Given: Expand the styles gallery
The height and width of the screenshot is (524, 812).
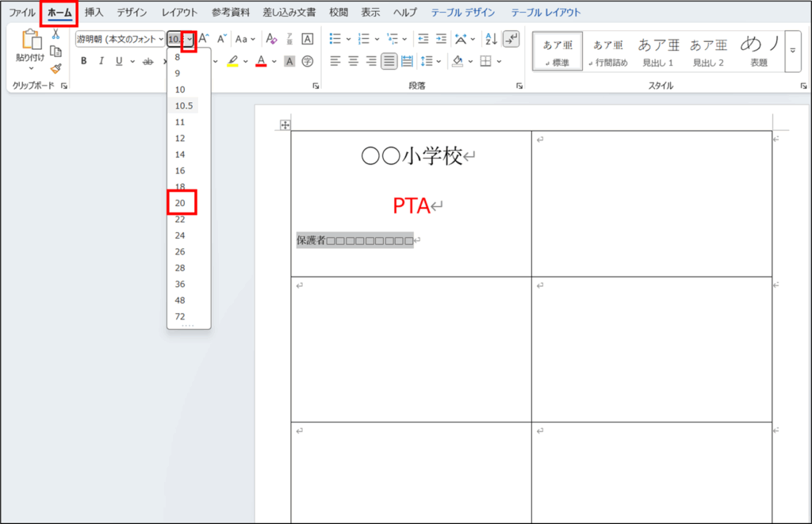Looking at the screenshot, I should click(793, 51).
